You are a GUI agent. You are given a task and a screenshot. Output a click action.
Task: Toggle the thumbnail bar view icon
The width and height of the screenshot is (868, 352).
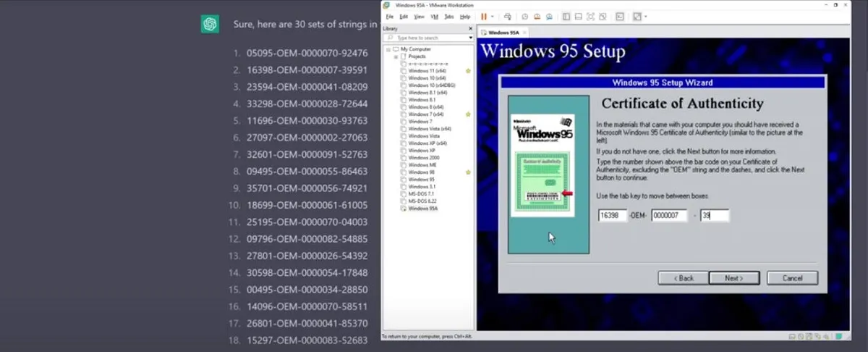click(x=579, y=17)
